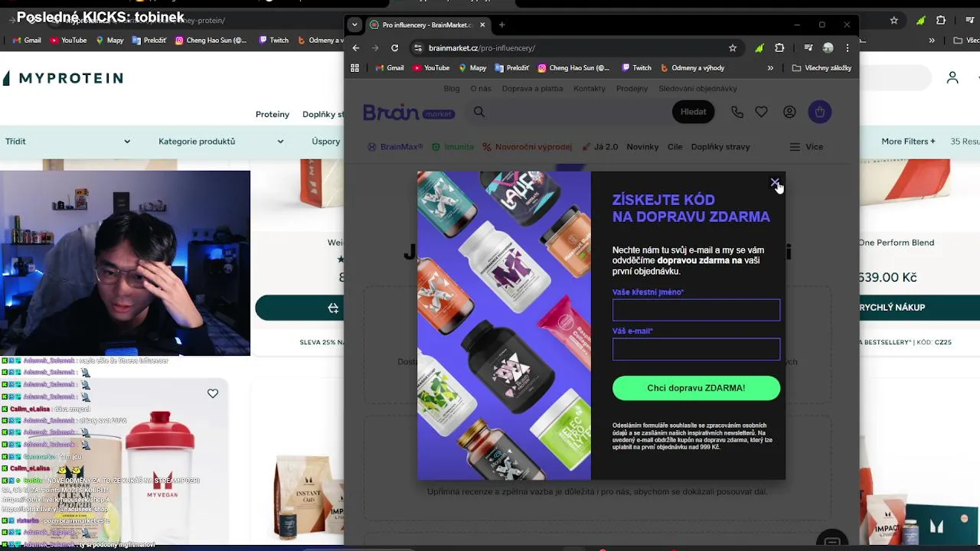Open 'Já 2.0' category

[x=599, y=147]
